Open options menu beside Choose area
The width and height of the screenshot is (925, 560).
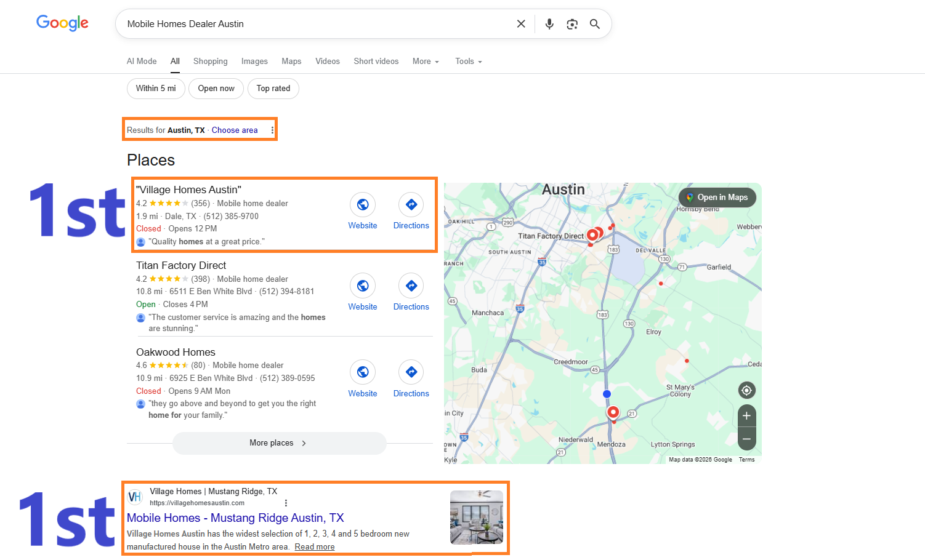[272, 130]
